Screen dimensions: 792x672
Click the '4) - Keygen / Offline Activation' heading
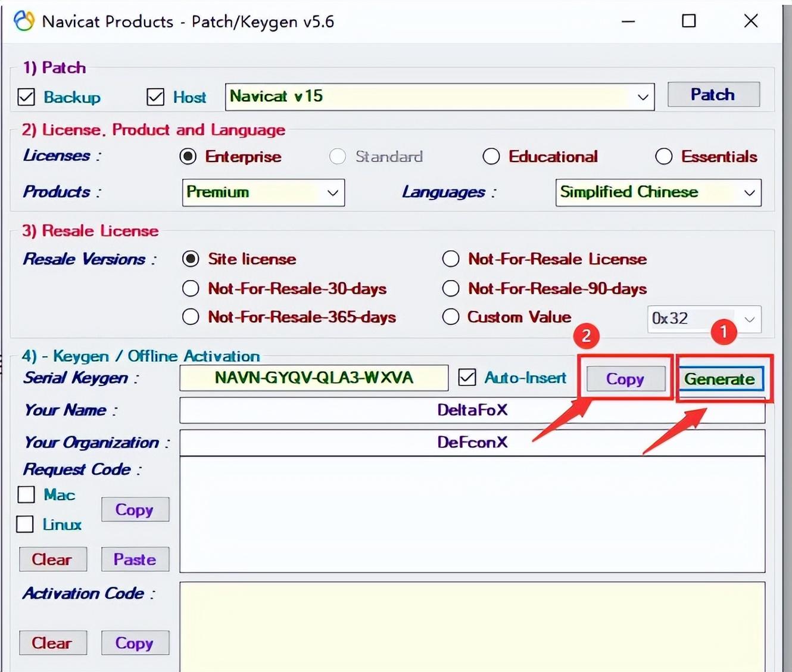pos(141,356)
